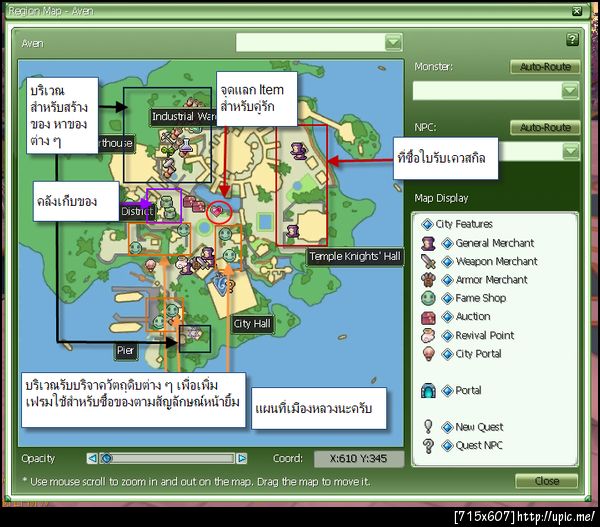Toggle Auction visibility diamond
This screenshot has height=527, width=600.
(x=447, y=317)
